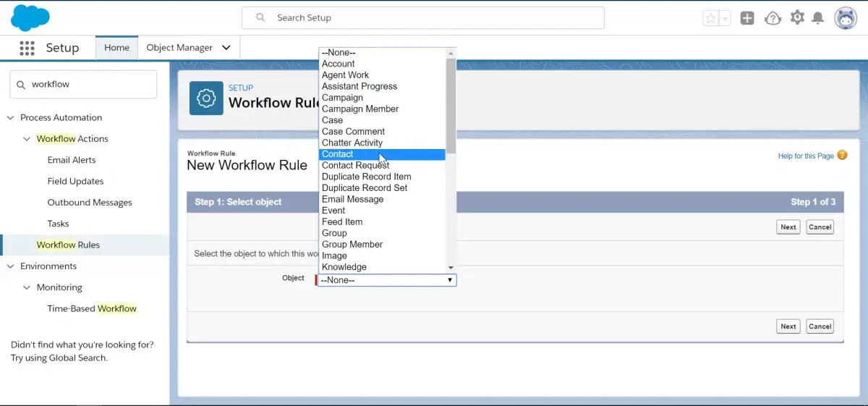Choose Case Comment from the object list

click(x=382, y=132)
